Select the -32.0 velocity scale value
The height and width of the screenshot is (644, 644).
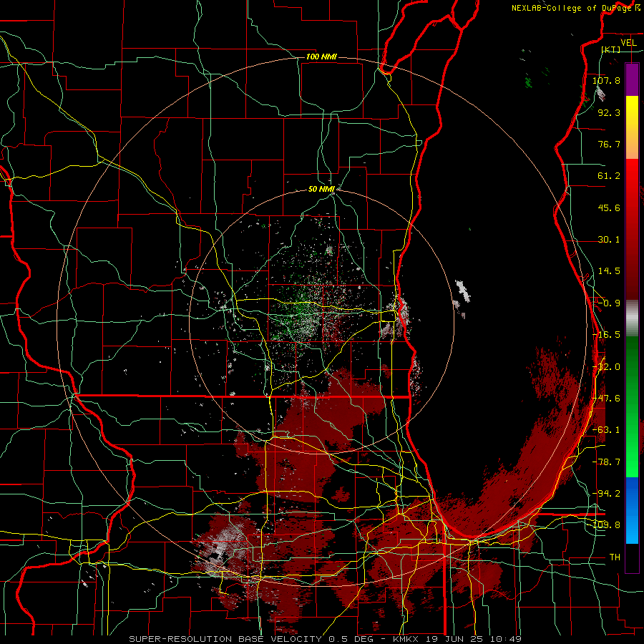tap(608, 367)
